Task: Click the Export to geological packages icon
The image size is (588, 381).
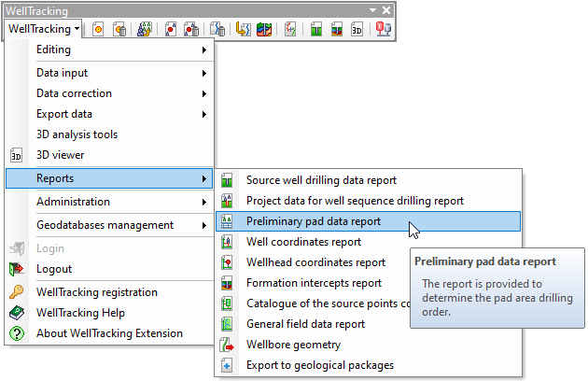Action: point(227,365)
